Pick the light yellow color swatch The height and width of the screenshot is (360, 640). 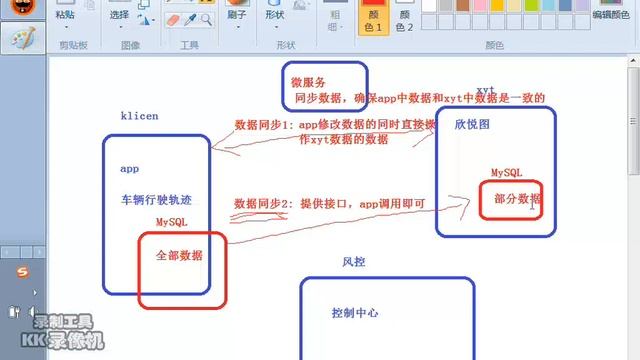pyautogui.click(x=514, y=5)
